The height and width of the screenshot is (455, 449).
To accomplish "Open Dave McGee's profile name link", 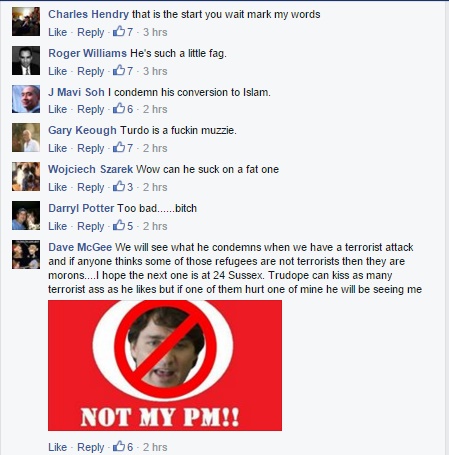I will (80, 247).
